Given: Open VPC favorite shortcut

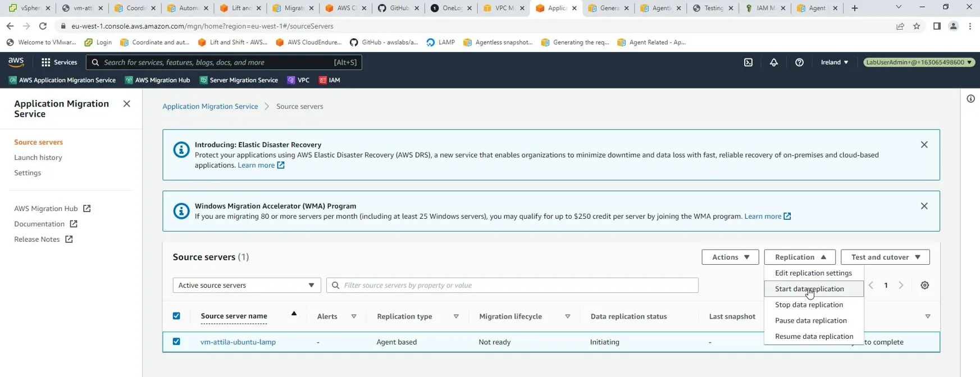Looking at the screenshot, I should click(x=298, y=80).
